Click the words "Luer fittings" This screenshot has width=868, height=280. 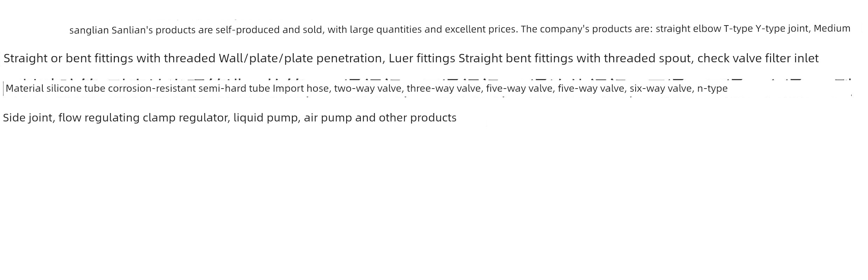(422, 58)
